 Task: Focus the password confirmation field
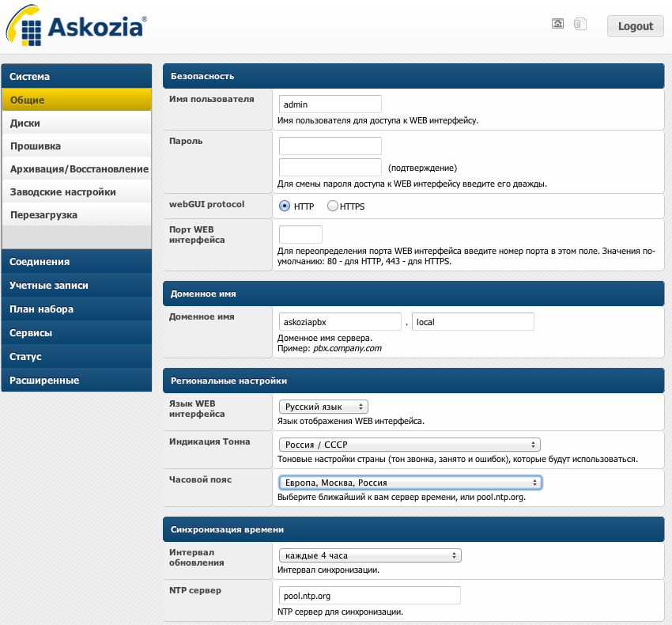pos(330,167)
